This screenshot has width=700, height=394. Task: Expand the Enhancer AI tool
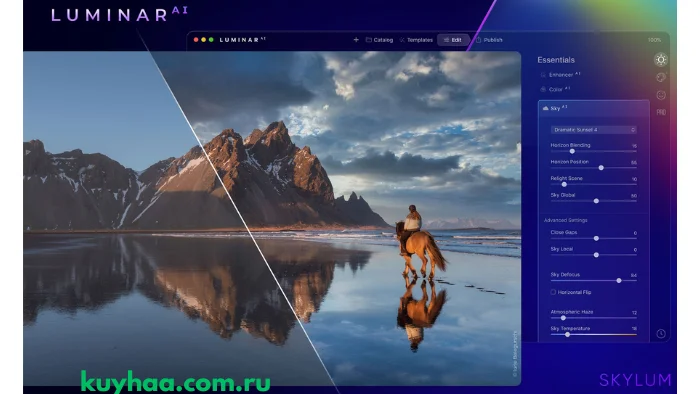[564, 75]
